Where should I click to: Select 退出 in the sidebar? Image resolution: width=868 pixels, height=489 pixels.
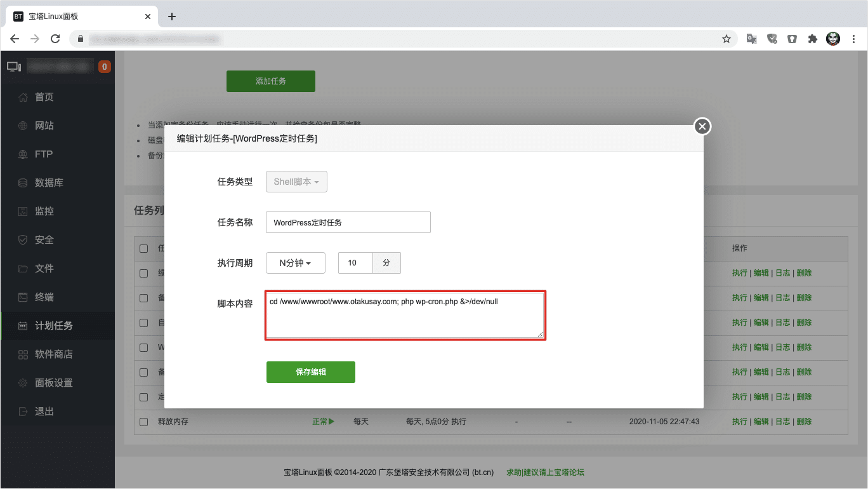pos(58,412)
